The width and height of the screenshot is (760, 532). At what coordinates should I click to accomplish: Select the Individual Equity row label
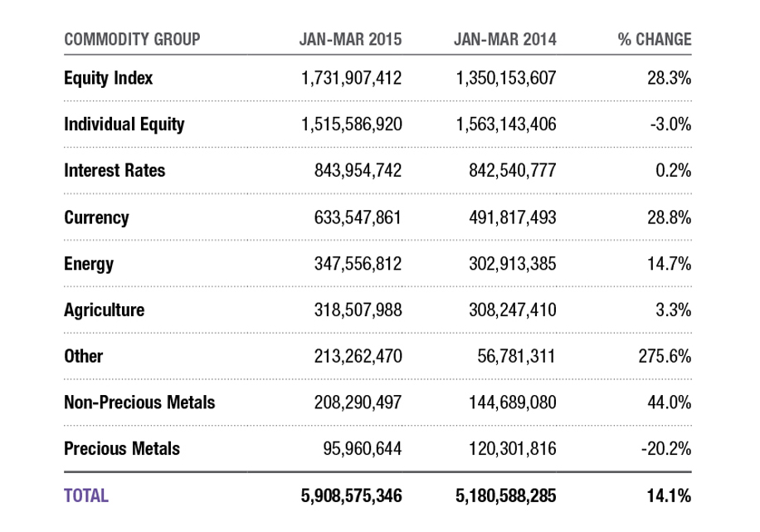point(124,124)
